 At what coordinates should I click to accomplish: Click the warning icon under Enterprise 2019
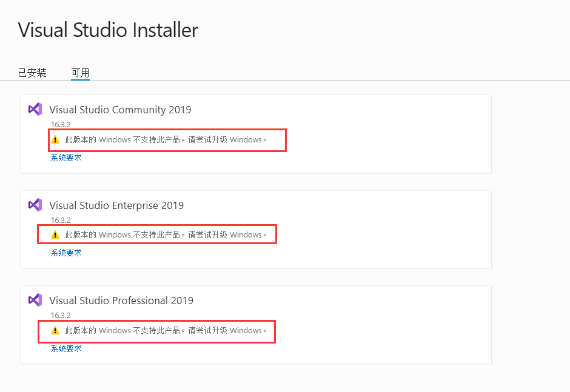coord(55,234)
